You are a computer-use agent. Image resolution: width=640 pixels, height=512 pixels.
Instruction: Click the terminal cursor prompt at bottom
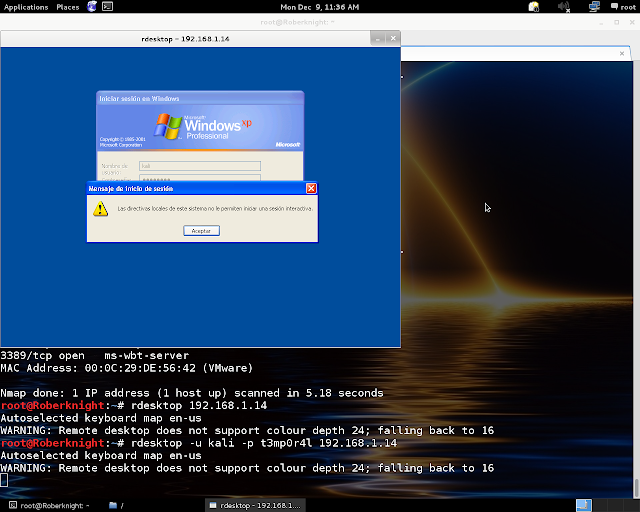[4, 480]
